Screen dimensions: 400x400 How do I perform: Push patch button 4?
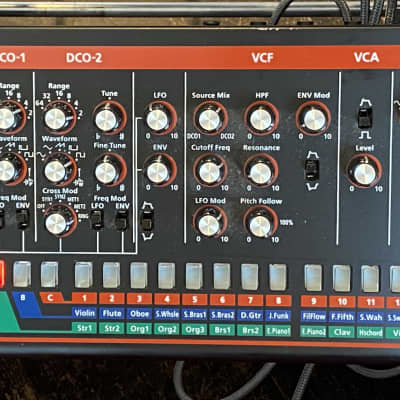166,276
